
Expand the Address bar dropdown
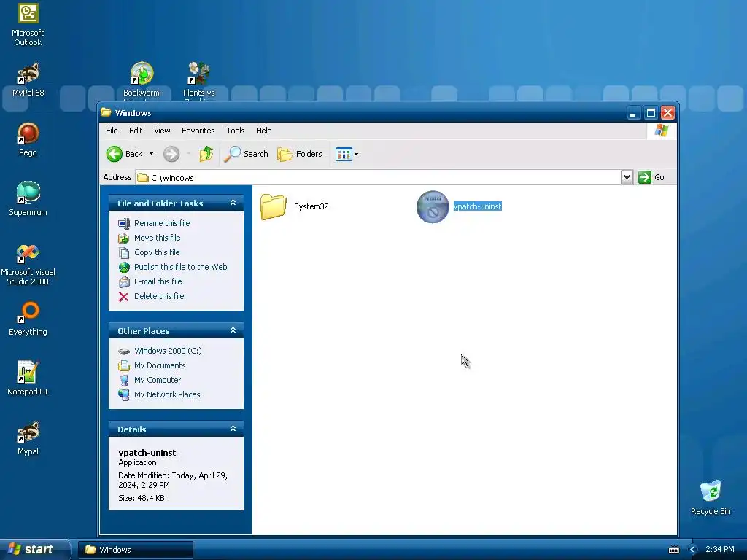click(627, 177)
